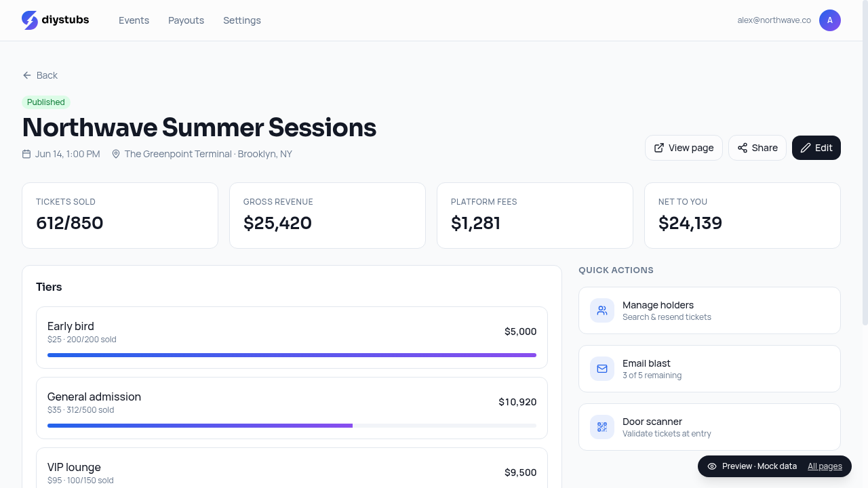The height and width of the screenshot is (488, 868).
Task: Open the Events menu
Action: click(134, 20)
